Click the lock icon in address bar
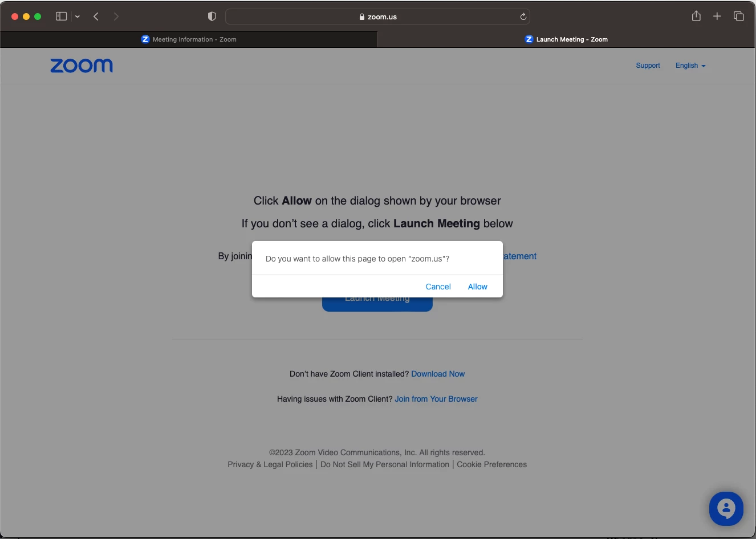The image size is (756, 539). (x=362, y=17)
